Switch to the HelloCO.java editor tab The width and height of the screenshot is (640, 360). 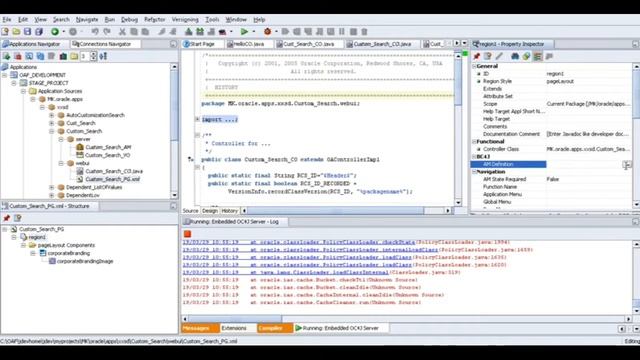(x=249, y=44)
